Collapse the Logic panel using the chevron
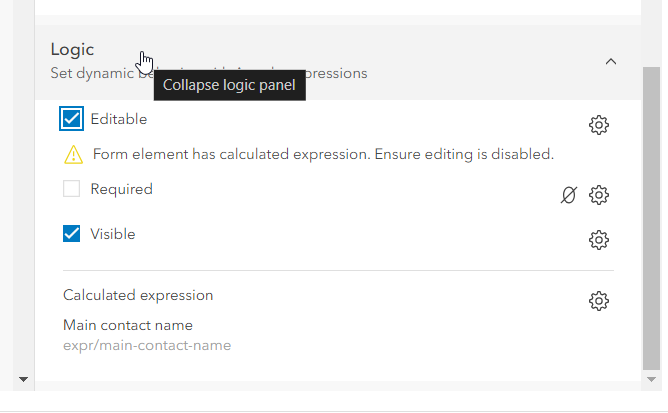Screen dimensions: 668x413 611,62
